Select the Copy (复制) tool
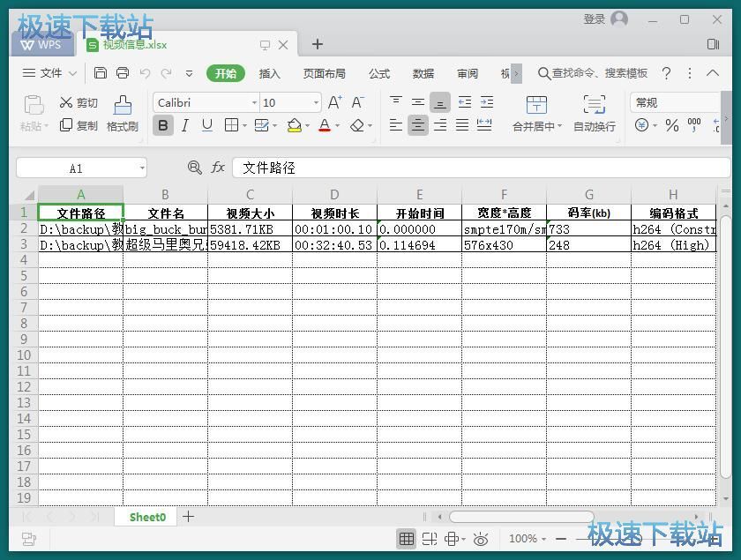 pyautogui.click(x=78, y=125)
